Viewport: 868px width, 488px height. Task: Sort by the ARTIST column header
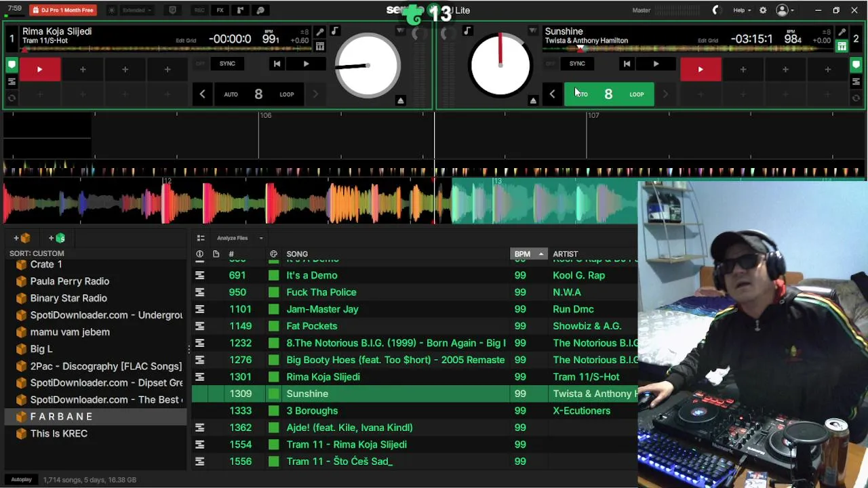click(565, 254)
